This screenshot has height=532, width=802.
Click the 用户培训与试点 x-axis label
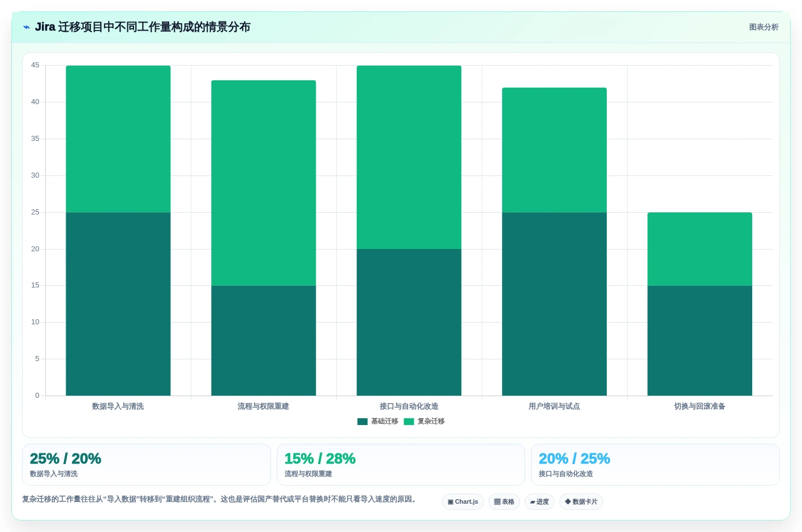coord(555,406)
